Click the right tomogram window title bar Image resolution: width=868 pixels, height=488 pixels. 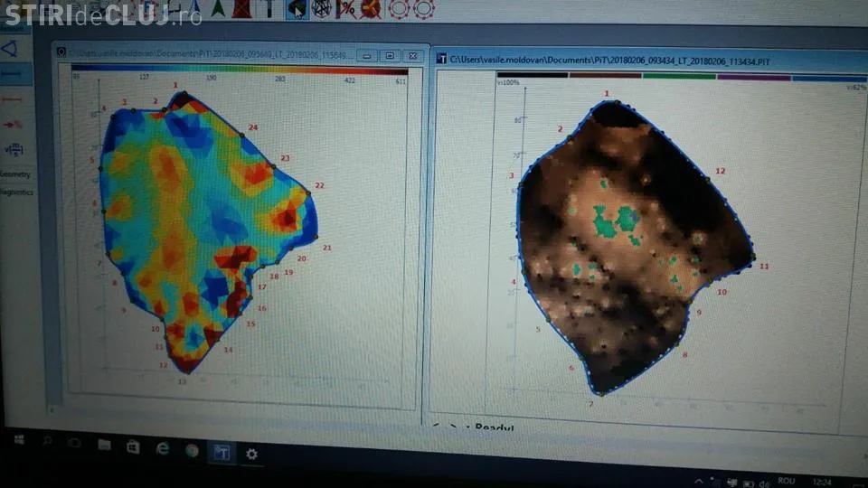click(x=633, y=60)
